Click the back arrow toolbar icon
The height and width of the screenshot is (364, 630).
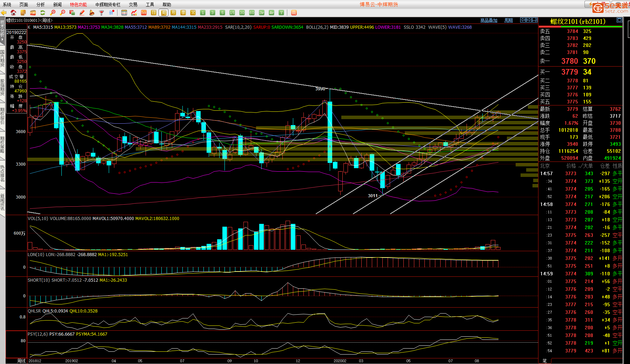pyautogui.click(x=4, y=13)
